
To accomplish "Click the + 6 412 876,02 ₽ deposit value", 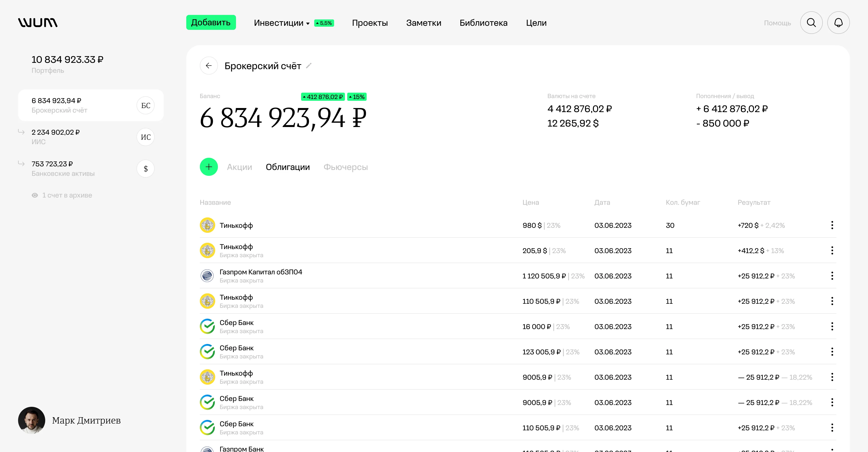I will 732,109.
